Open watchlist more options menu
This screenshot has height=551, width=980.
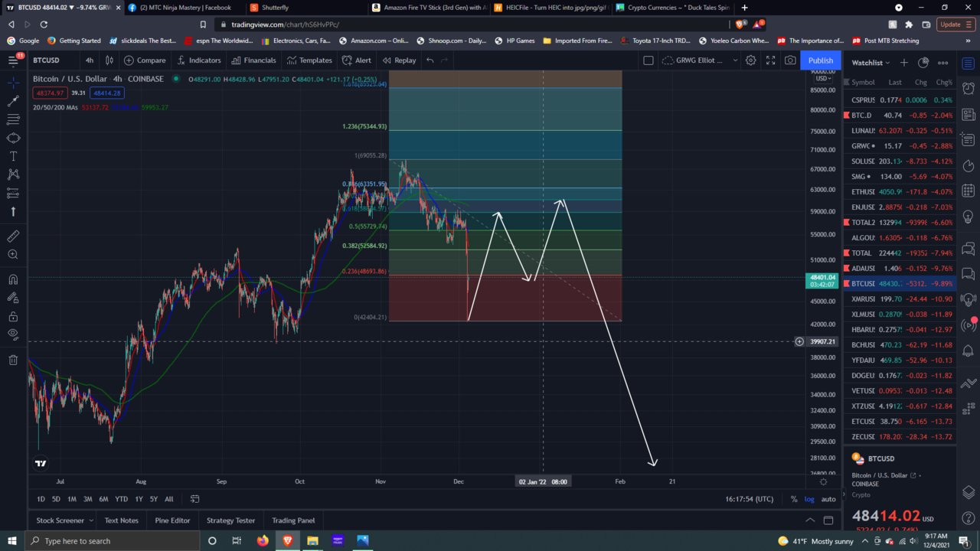[943, 63]
